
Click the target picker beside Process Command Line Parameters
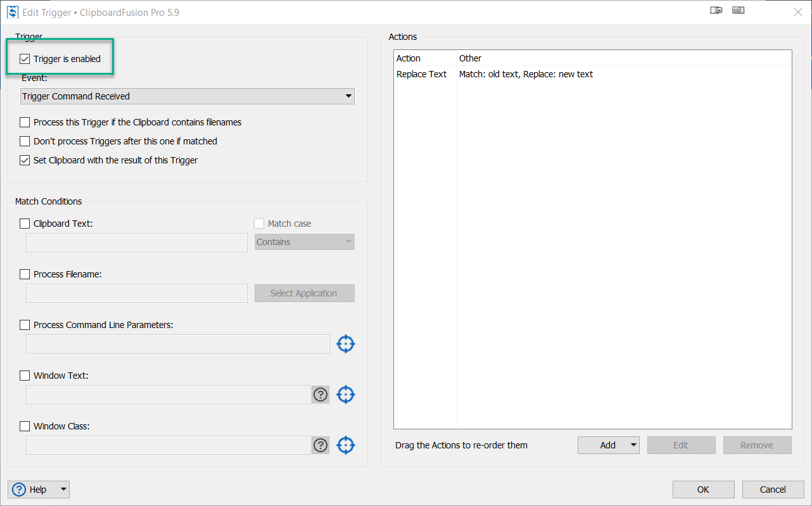(345, 343)
